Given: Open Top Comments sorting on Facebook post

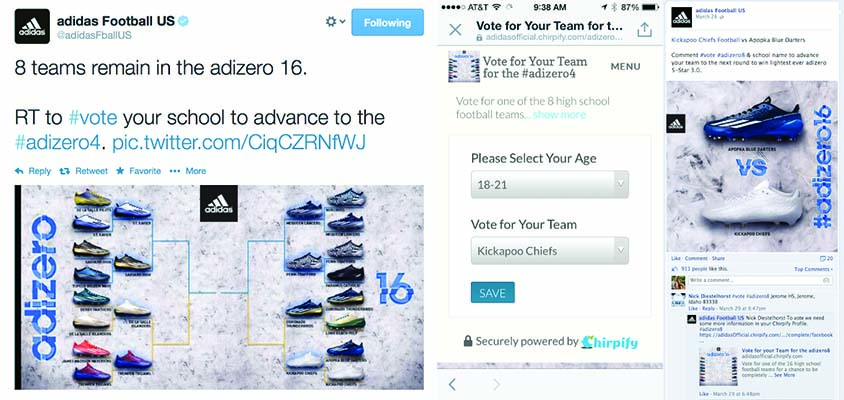Looking at the screenshot, I should tap(812, 269).
